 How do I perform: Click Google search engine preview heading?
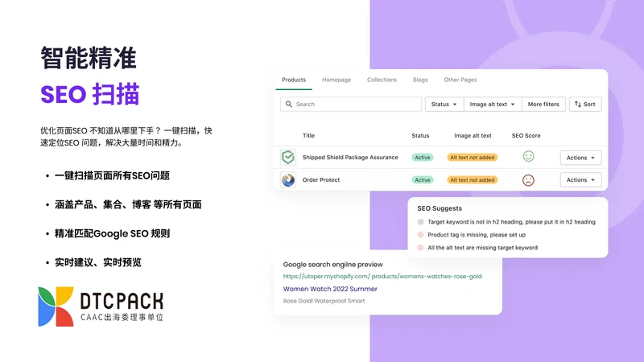pos(332,265)
